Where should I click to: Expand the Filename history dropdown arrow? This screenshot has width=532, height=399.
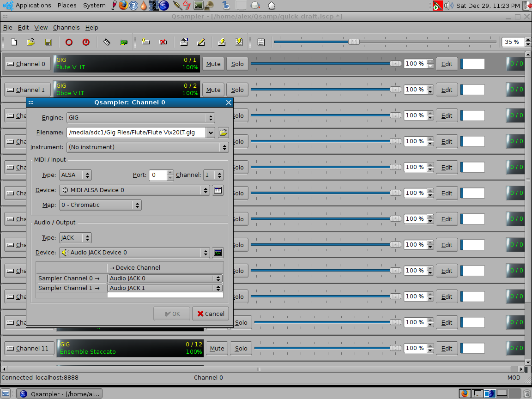(211, 133)
